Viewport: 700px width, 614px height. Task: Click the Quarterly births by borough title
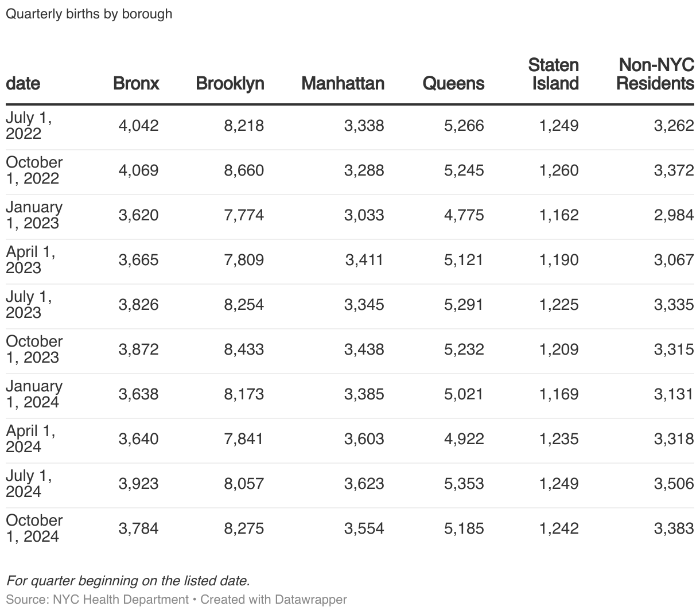(89, 14)
